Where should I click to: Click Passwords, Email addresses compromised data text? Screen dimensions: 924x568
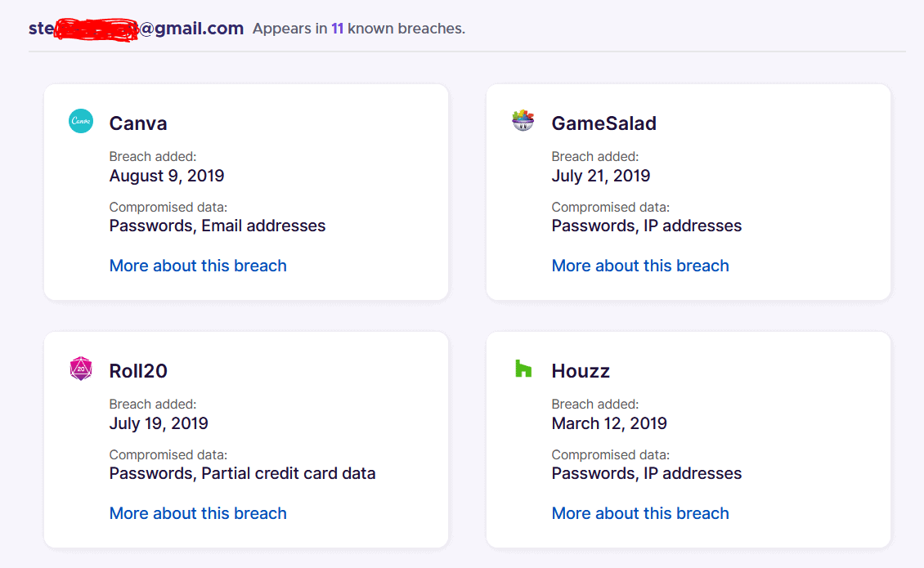tap(218, 226)
